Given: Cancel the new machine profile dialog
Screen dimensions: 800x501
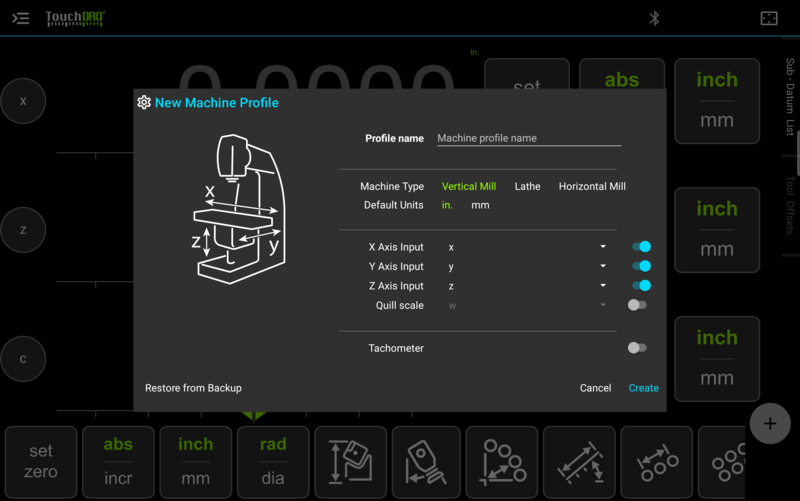Looking at the screenshot, I should (x=595, y=388).
